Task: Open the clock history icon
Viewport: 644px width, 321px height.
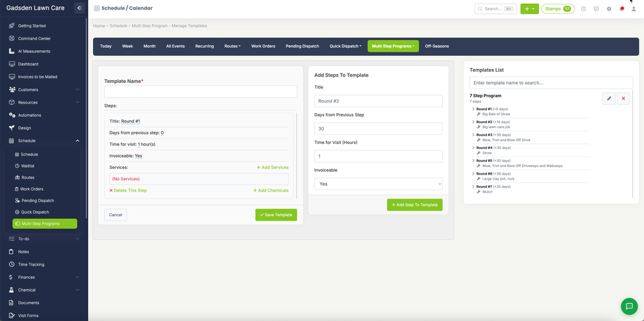Action: [583, 9]
